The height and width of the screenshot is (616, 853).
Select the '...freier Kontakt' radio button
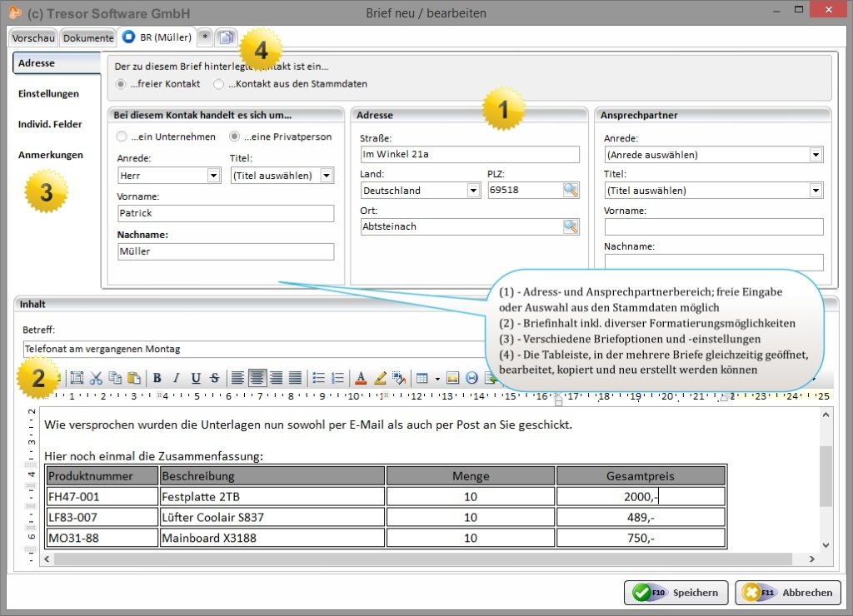pyautogui.click(x=122, y=84)
